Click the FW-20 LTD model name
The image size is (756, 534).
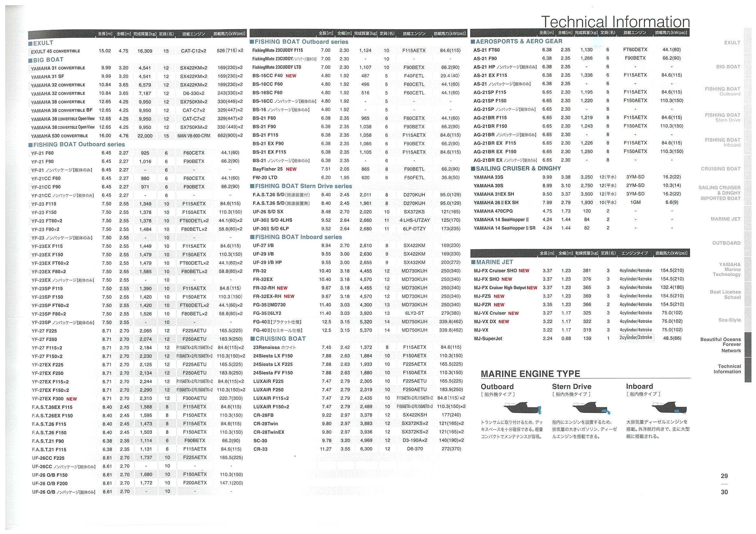point(265,178)
